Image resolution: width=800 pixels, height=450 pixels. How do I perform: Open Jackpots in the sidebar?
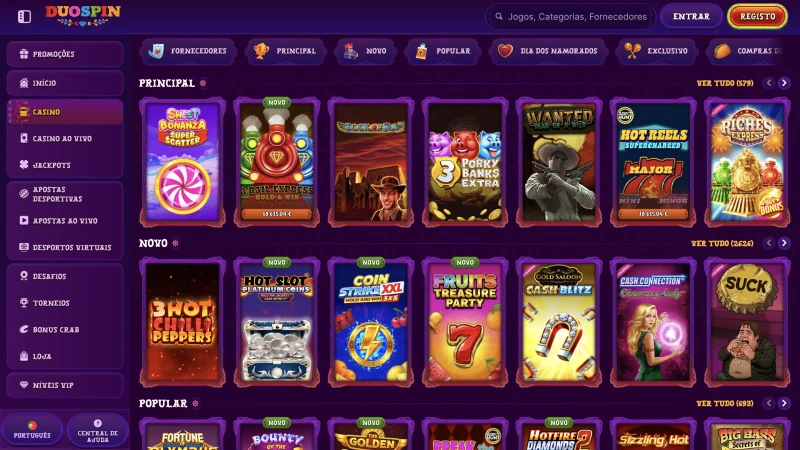pos(65,165)
